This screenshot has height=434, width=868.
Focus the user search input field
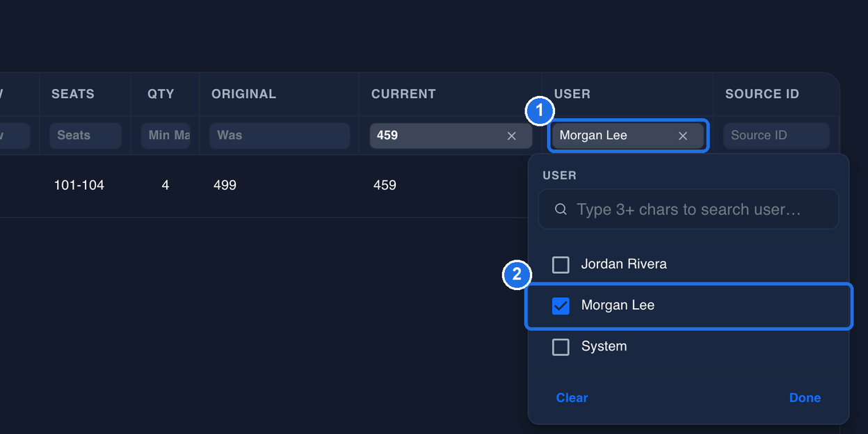click(689, 209)
